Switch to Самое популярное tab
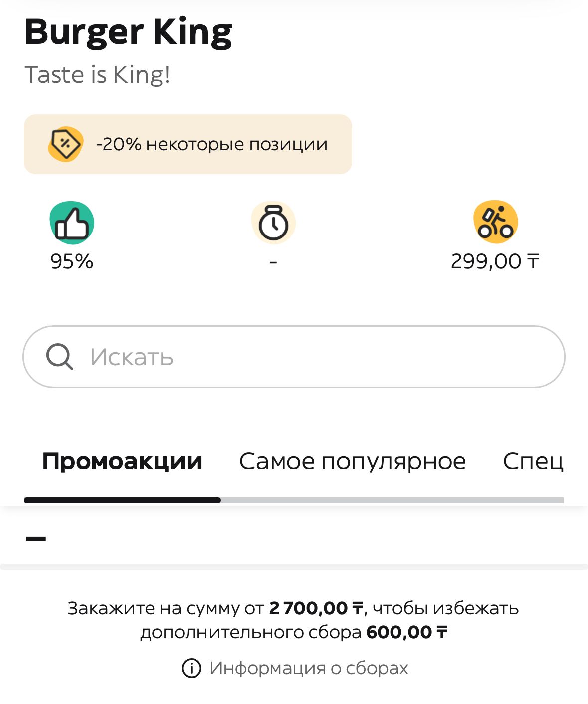 tap(352, 461)
